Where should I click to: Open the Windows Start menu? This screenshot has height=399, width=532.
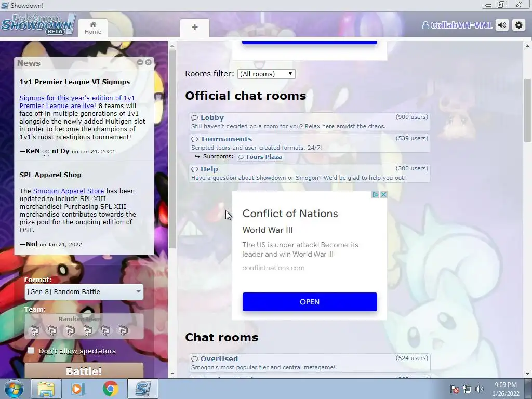click(14, 389)
